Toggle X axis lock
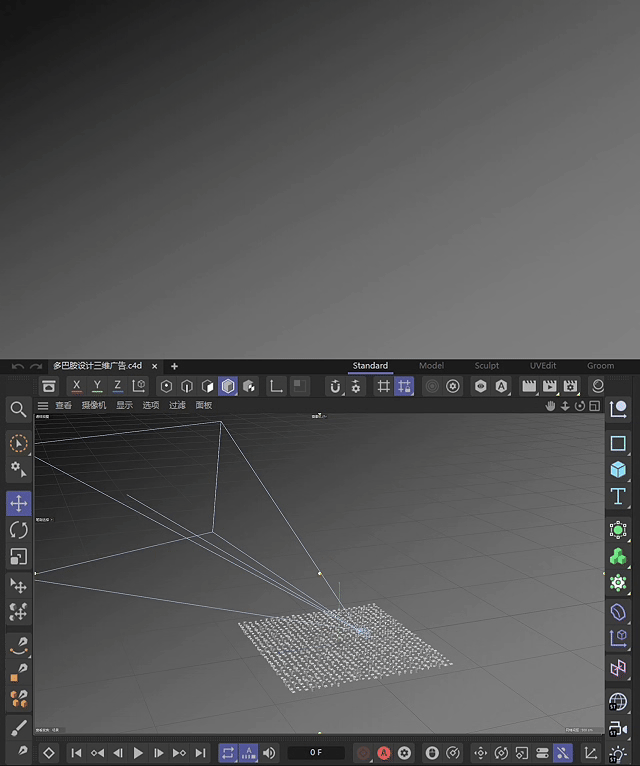 coord(76,386)
